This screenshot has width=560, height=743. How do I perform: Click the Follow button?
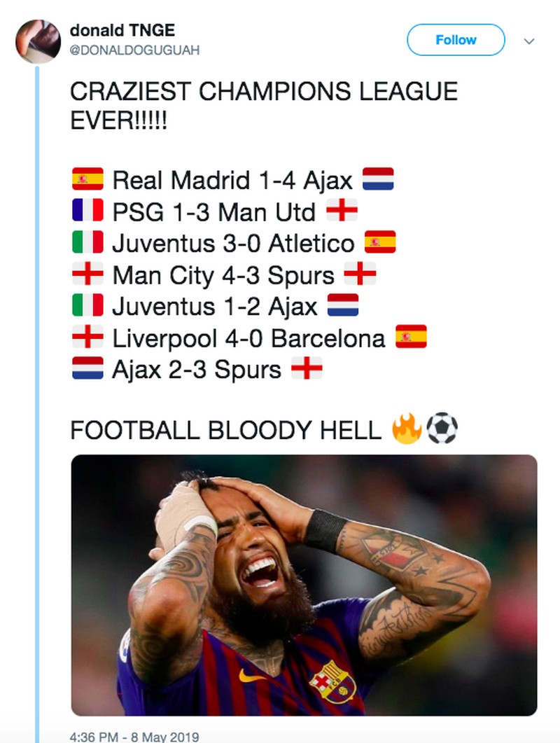456,40
